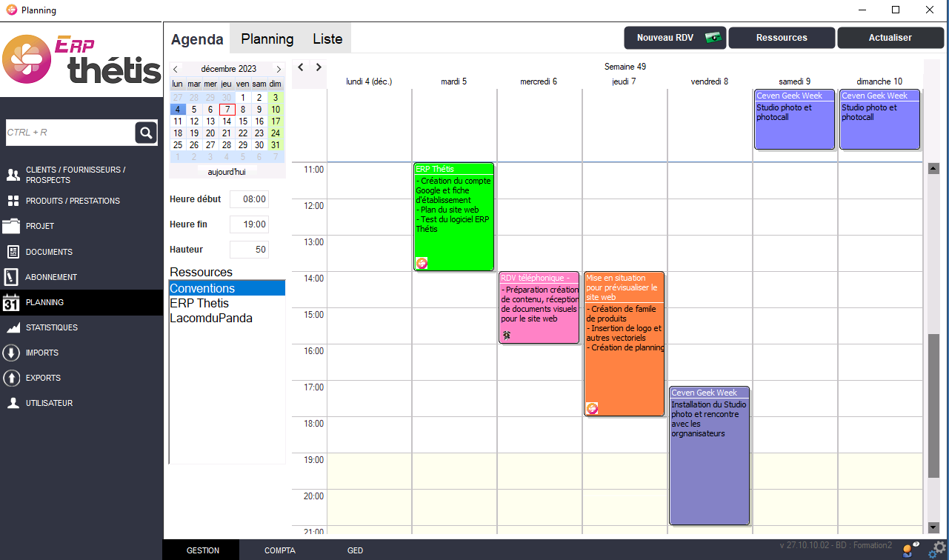Switch to the Planning tab

click(267, 39)
